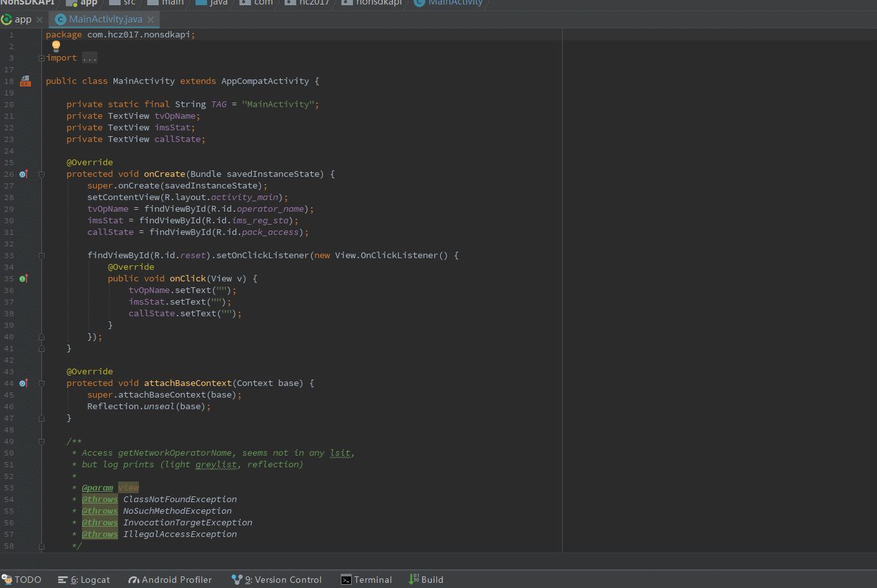Click the "MainActivity" string literal
877x588 pixels.
pos(278,105)
